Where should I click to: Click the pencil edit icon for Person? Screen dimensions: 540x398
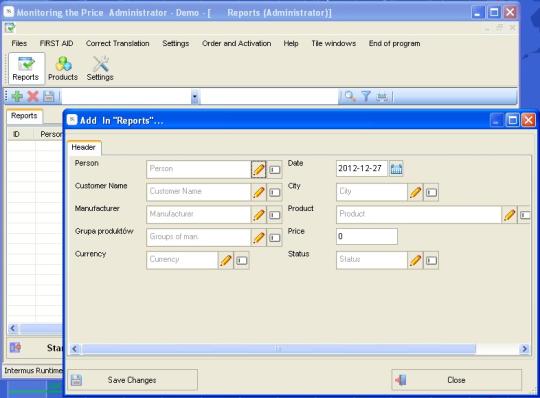259,169
